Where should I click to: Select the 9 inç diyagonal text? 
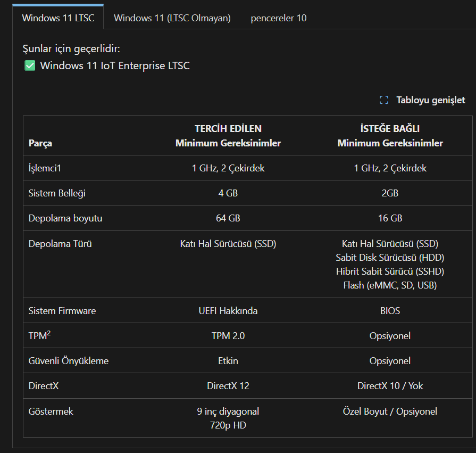(228, 411)
